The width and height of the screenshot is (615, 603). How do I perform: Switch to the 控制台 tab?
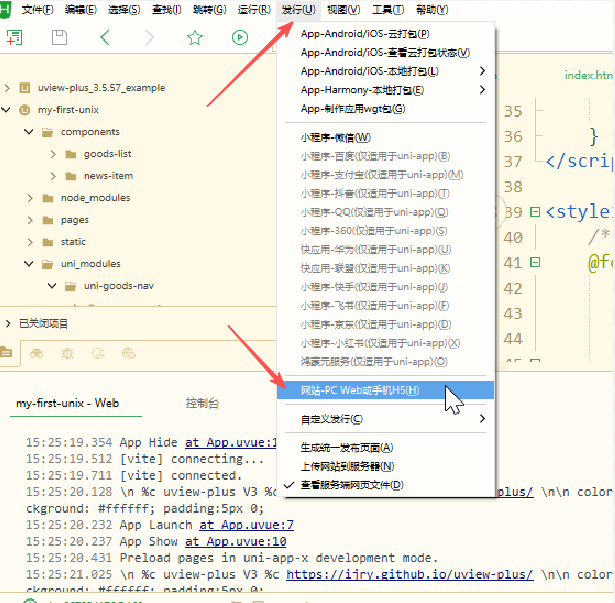click(202, 403)
